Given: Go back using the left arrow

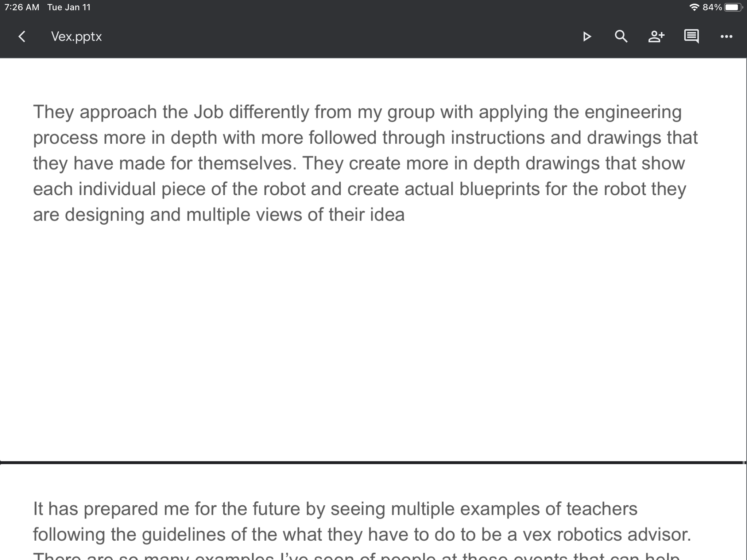Looking at the screenshot, I should [x=22, y=36].
